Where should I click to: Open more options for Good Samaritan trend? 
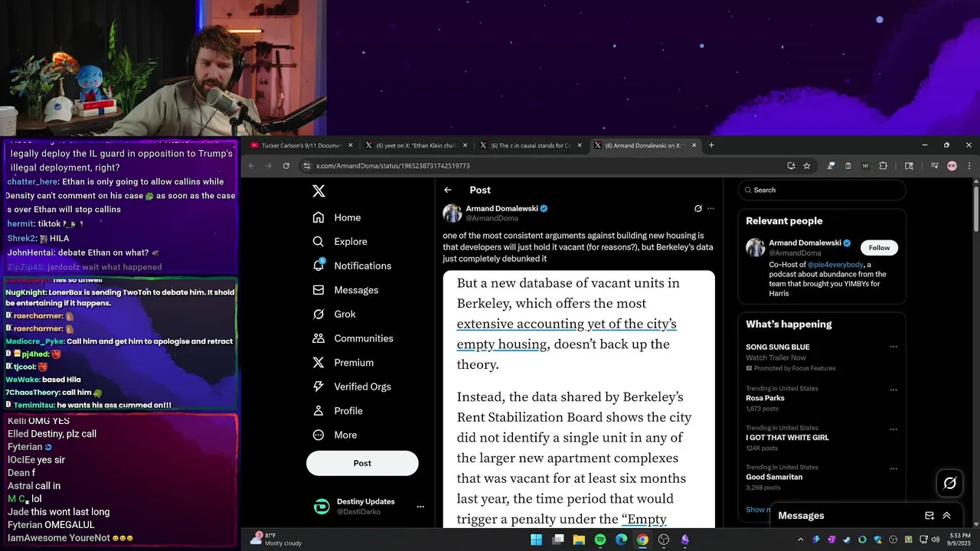[x=893, y=469]
